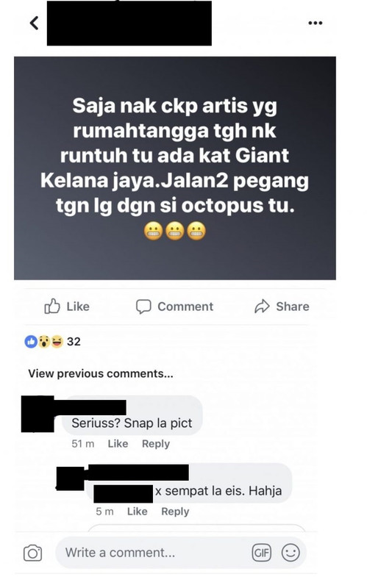367x588 pixels.
Task: Tap the Share label on the post
Action: tap(293, 306)
